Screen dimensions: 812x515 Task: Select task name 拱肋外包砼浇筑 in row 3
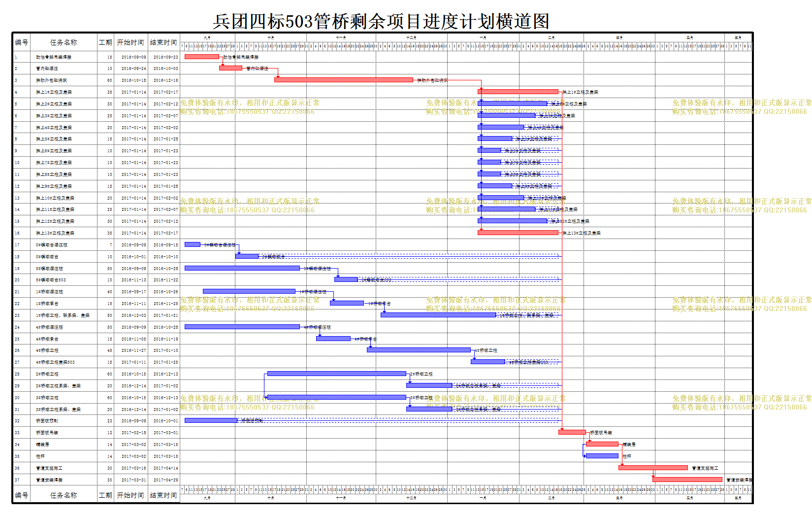pyautogui.click(x=51, y=80)
